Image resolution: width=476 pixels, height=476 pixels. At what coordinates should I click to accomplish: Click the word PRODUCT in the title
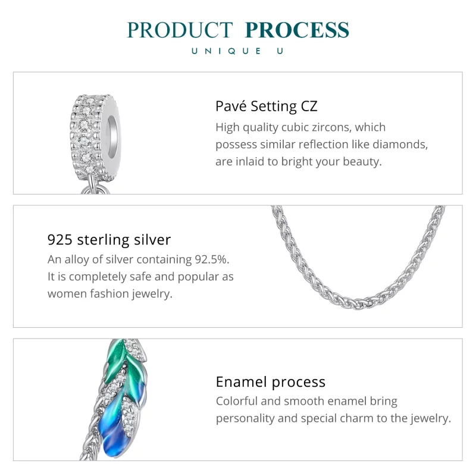tap(180, 30)
